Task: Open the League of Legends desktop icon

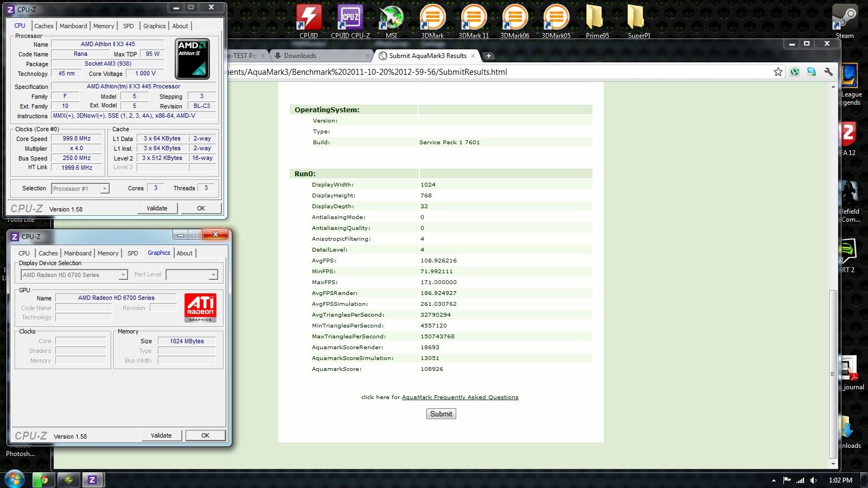Action: click(851, 84)
